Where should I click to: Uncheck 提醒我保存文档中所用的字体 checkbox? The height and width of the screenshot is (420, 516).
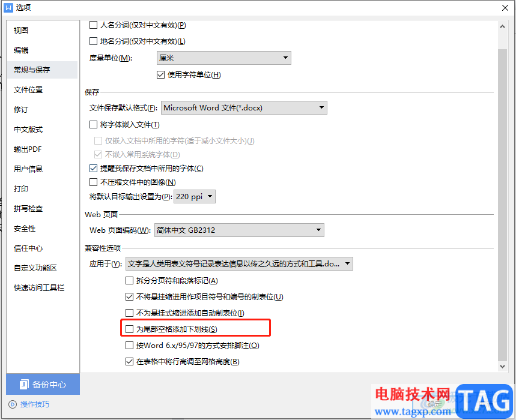94,168
